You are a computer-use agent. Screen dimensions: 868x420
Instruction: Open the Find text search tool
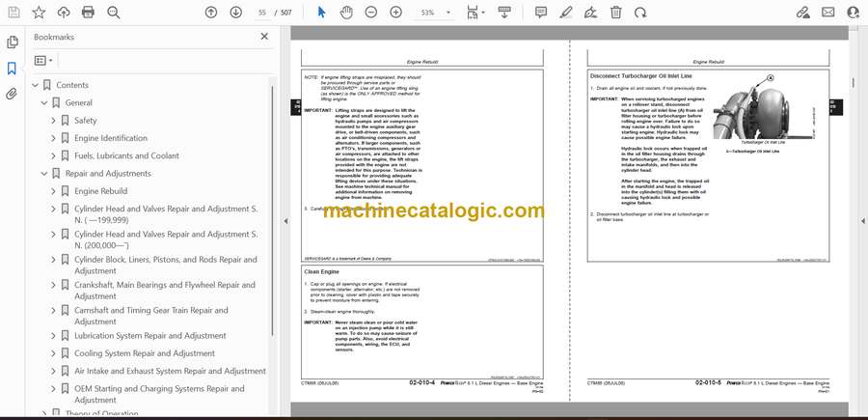(x=114, y=13)
